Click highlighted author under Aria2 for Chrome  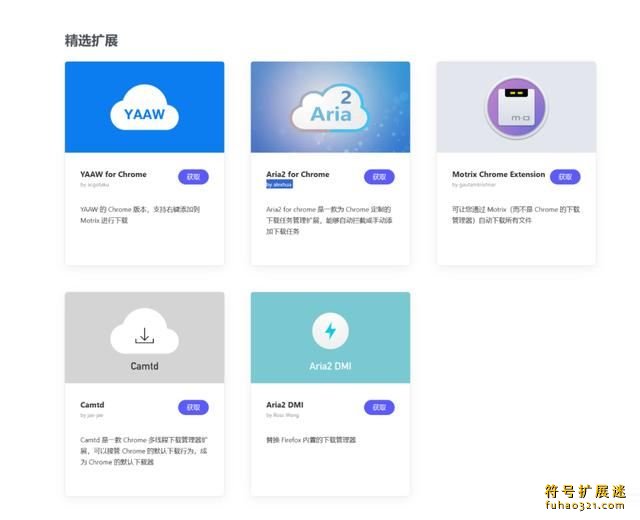click(279, 184)
